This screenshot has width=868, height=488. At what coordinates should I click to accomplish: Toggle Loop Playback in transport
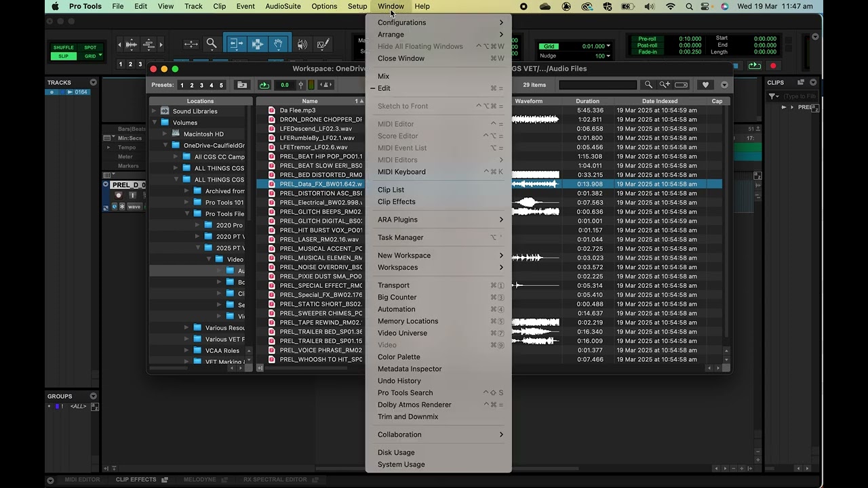pos(754,66)
